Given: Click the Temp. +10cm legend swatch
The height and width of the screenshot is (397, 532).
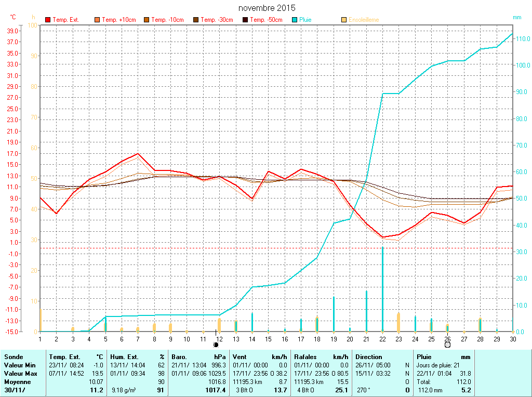Looking at the screenshot, I should [97, 20].
